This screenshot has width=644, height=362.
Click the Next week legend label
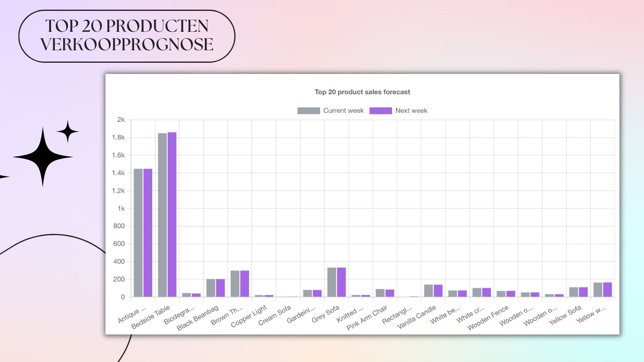coord(411,111)
